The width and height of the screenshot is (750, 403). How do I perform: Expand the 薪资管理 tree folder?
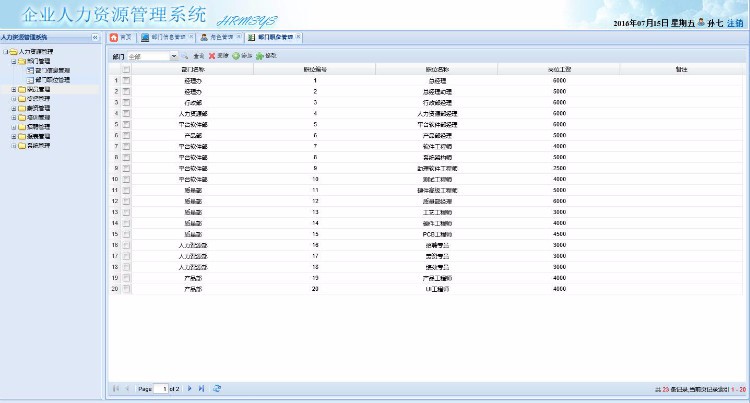click(x=14, y=108)
